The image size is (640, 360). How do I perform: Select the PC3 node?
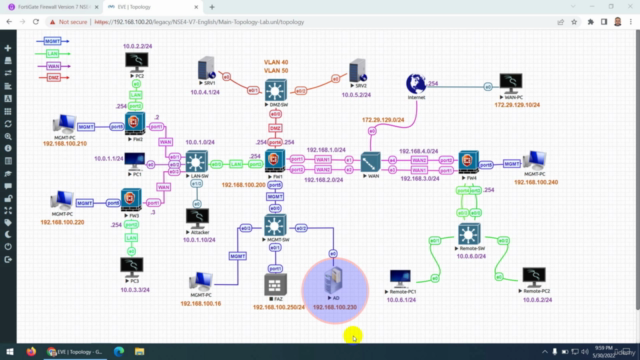[132, 267]
